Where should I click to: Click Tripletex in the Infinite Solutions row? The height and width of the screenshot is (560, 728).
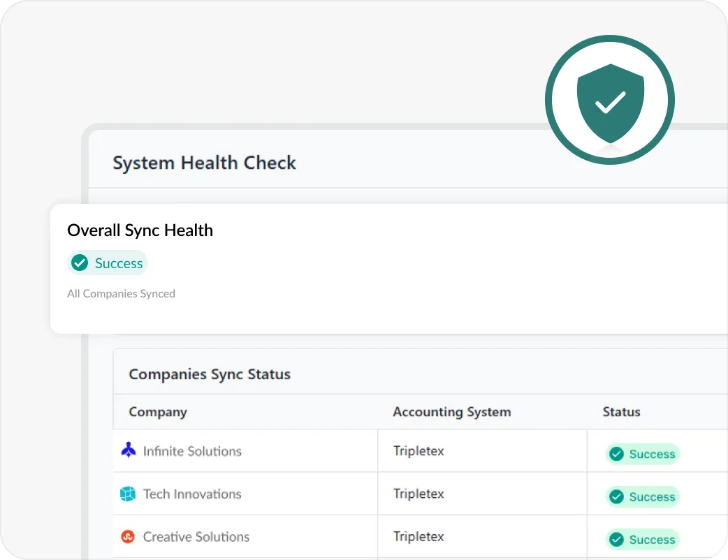pyautogui.click(x=418, y=450)
